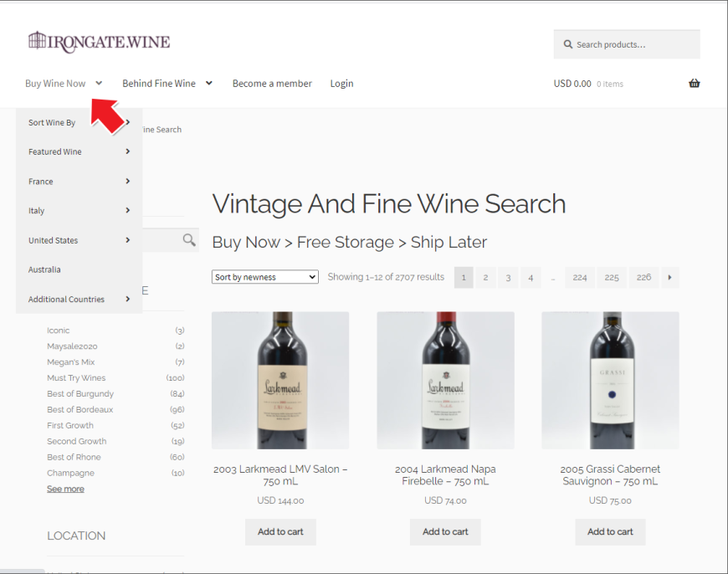The image size is (728, 574).
Task: Go to results page 4
Action: click(531, 277)
